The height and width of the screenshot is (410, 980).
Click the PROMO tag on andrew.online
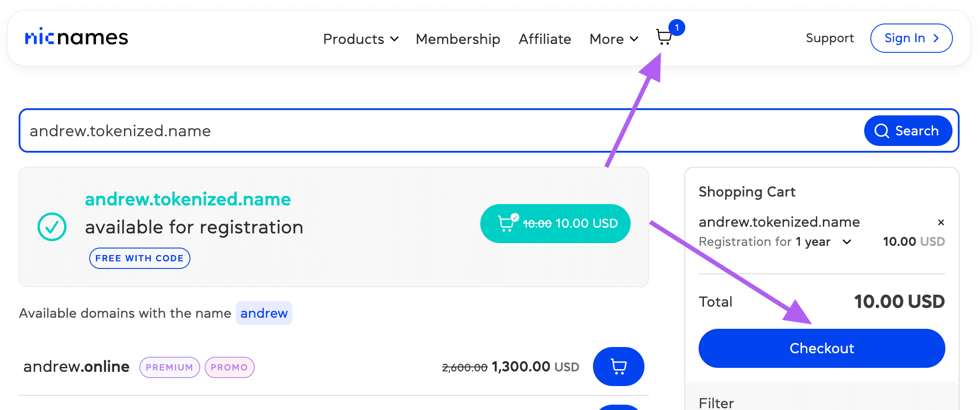229,367
